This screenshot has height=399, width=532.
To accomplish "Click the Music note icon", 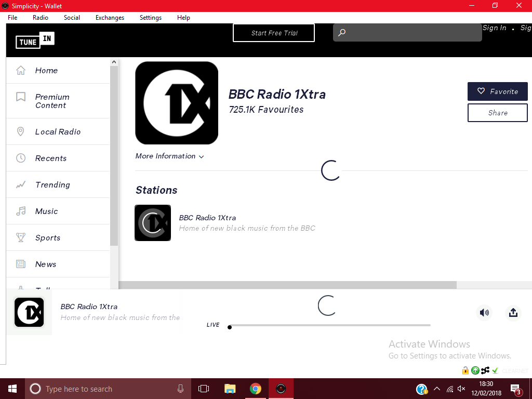I will pyautogui.click(x=21, y=211).
